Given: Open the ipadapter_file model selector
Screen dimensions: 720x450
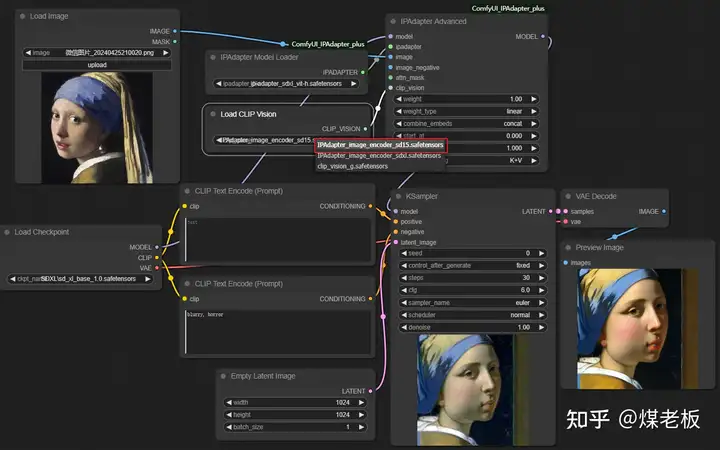Looking at the screenshot, I should point(286,84).
